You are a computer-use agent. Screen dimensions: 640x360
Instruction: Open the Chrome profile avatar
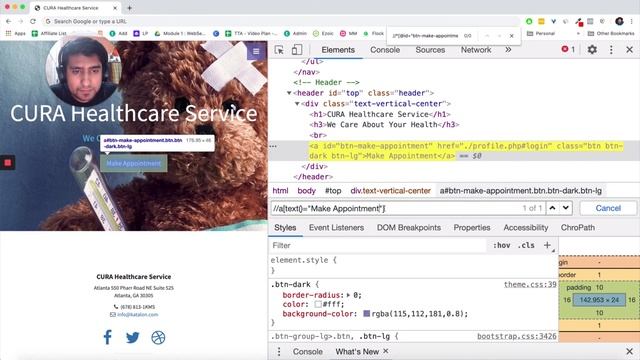pos(619,21)
